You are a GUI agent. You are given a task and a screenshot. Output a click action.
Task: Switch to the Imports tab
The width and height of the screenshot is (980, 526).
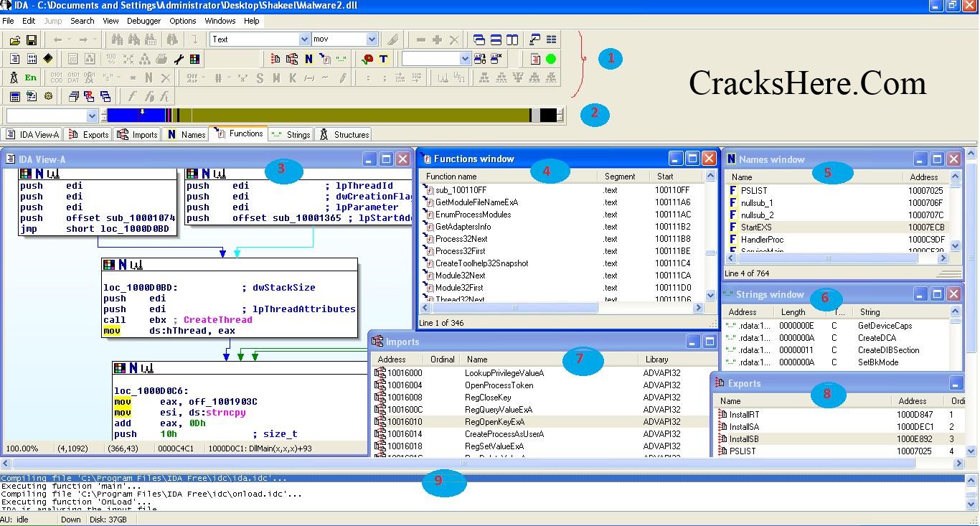(x=137, y=134)
